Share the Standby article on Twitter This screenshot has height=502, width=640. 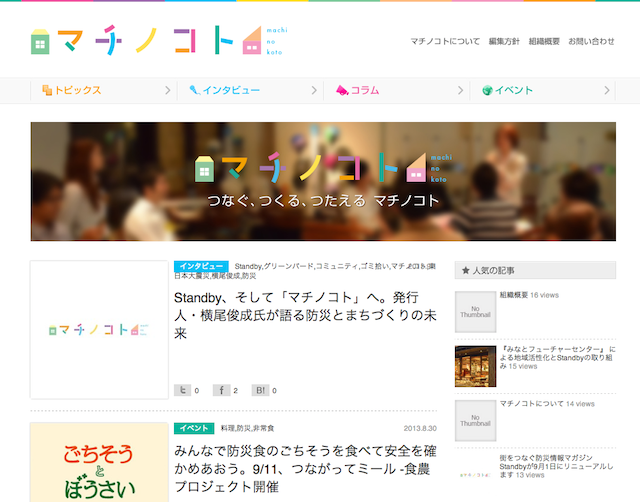pos(182,390)
